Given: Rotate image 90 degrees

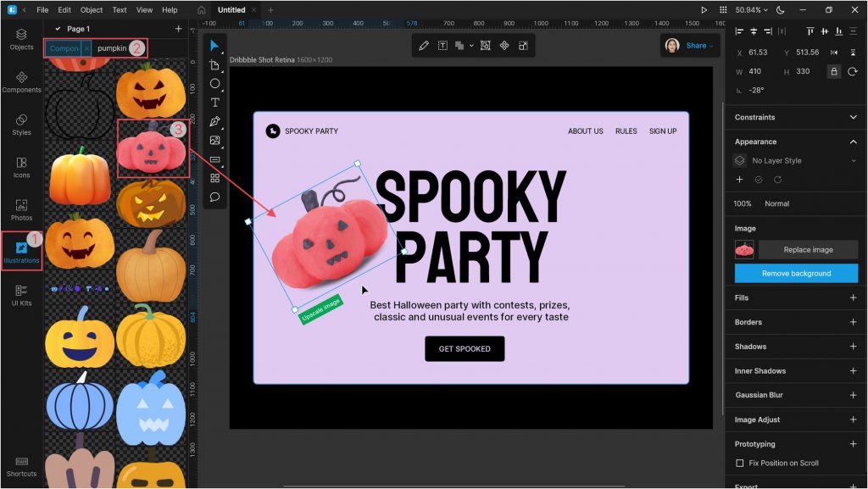Looking at the screenshot, I should (x=853, y=71).
